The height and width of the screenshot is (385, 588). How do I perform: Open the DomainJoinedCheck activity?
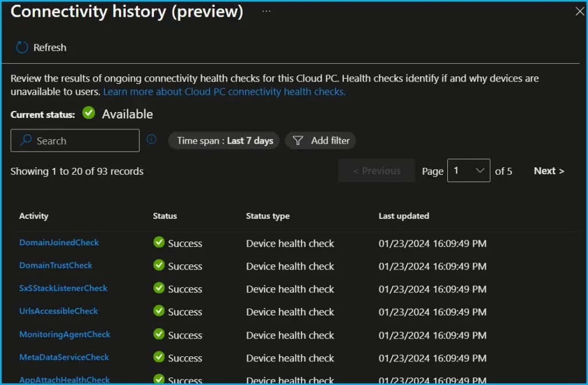click(x=59, y=242)
